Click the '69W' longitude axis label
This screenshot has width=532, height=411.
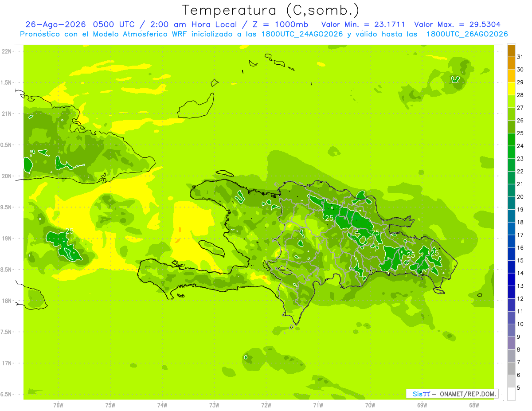422,405
